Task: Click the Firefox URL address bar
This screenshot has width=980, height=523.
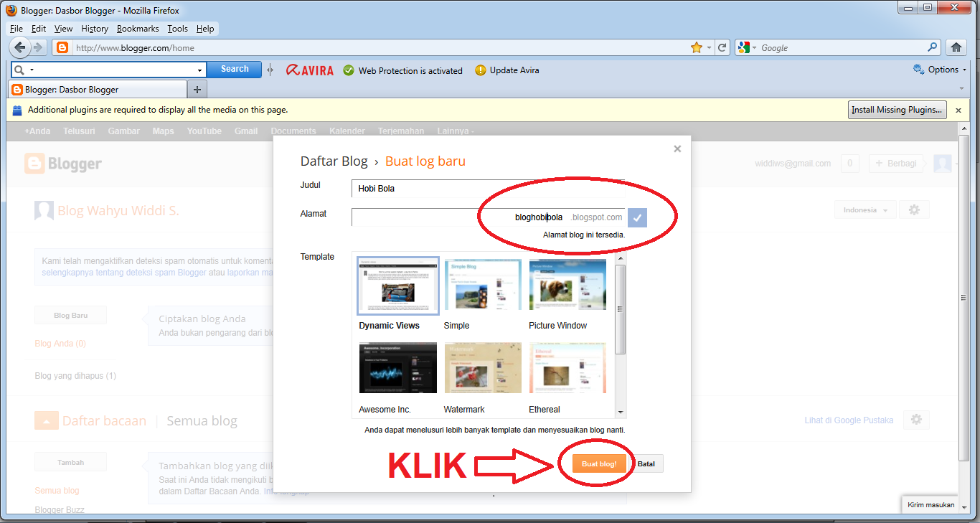Action: tap(380, 48)
